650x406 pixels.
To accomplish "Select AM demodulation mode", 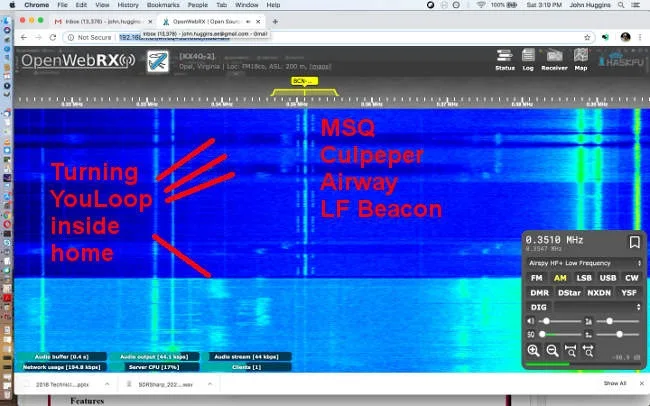I will (560, 278).
